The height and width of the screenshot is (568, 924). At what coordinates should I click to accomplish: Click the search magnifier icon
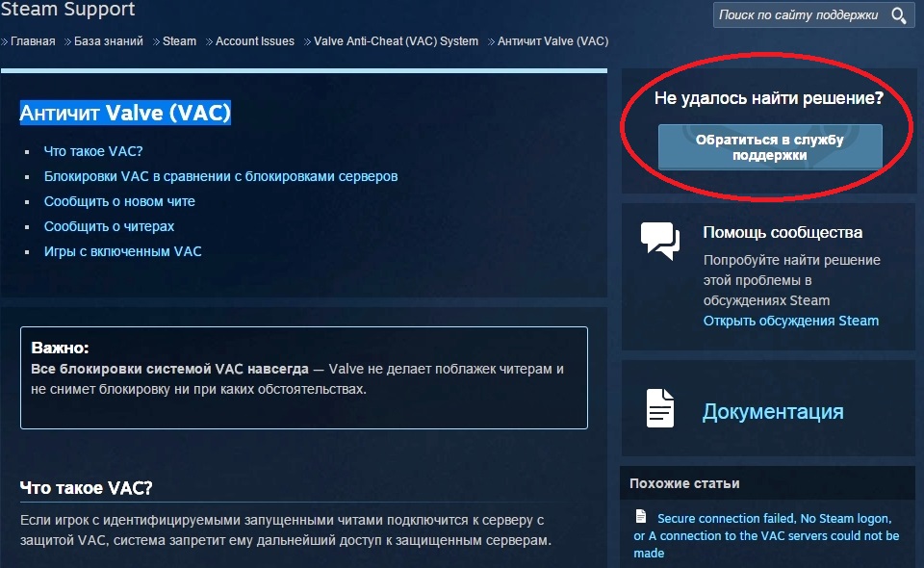(899, 15)
